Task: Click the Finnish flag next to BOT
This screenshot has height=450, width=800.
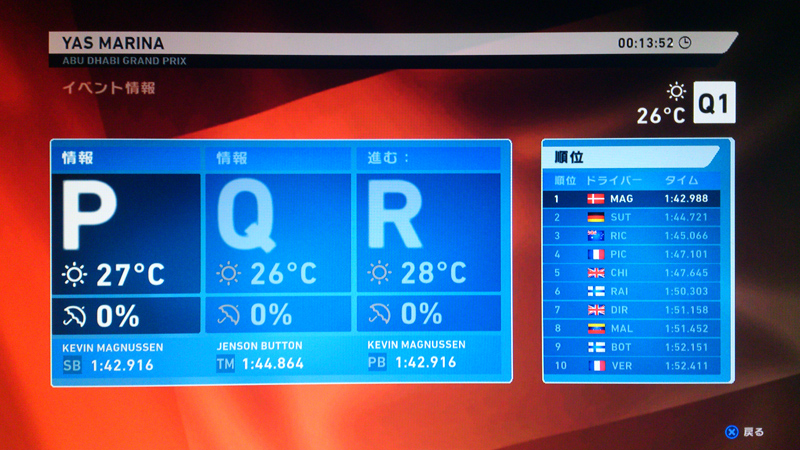Action: (x=595, y=347)
